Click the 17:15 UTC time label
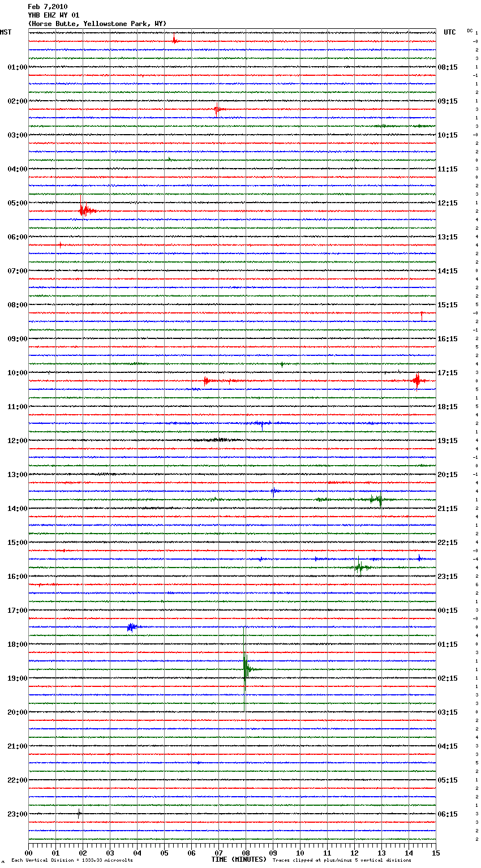The image size is (481, 868). tap(448, 373)
